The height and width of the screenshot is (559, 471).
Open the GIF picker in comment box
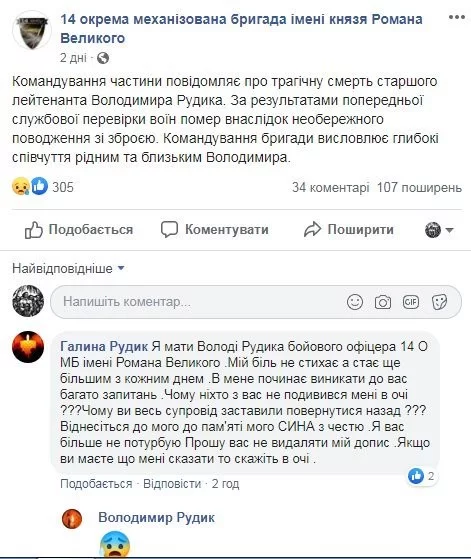(411, 302)
